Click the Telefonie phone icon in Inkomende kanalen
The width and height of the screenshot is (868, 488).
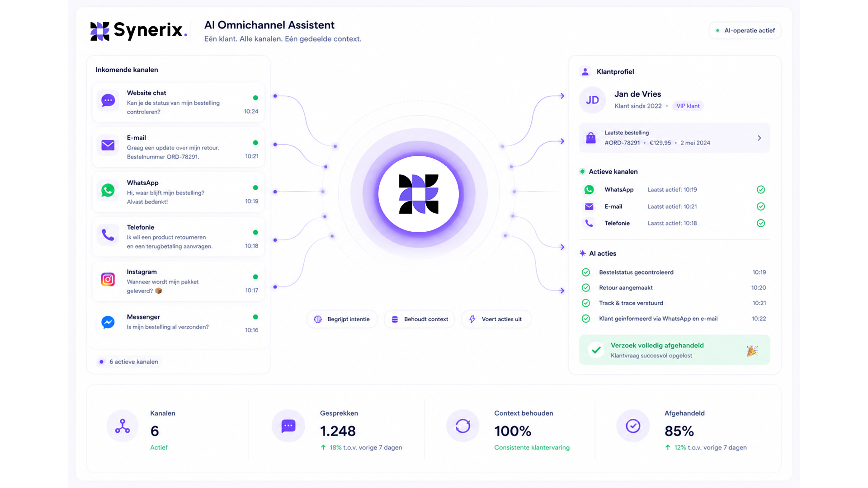click(x=108, y=235)
